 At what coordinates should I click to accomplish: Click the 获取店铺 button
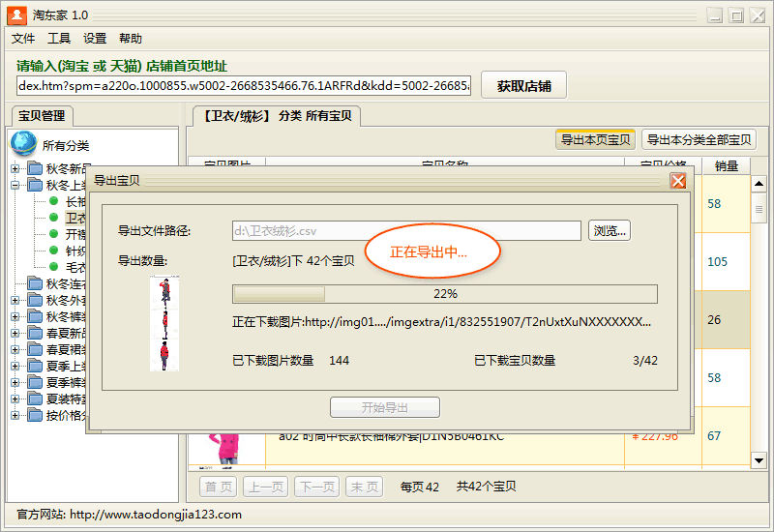point(523,86)
